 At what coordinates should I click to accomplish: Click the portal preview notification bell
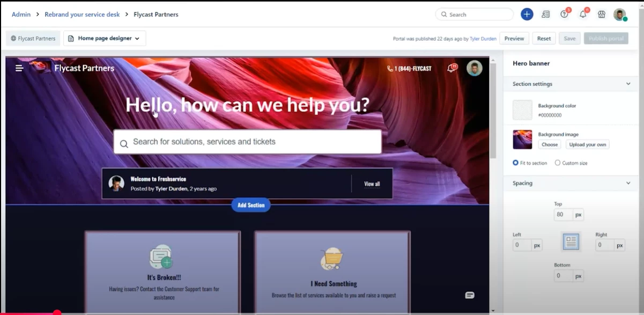click(x=451, y=68)
